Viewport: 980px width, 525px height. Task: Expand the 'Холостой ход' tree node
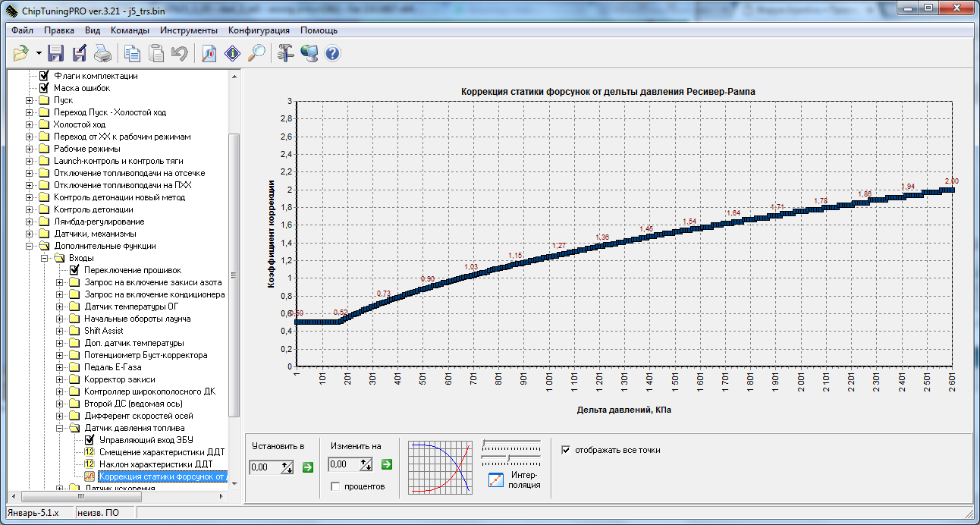pos(30,124)
